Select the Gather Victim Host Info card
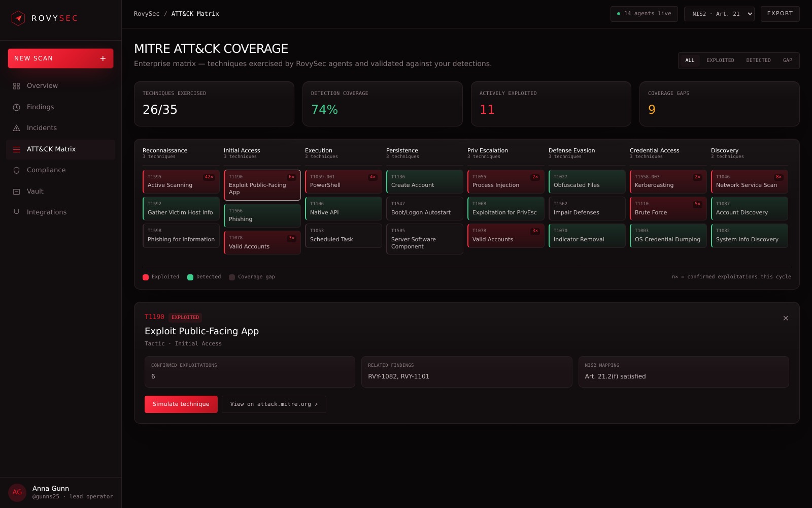This screenshot has width=812, height=508. pyautogui.click(x=181, y=208)
